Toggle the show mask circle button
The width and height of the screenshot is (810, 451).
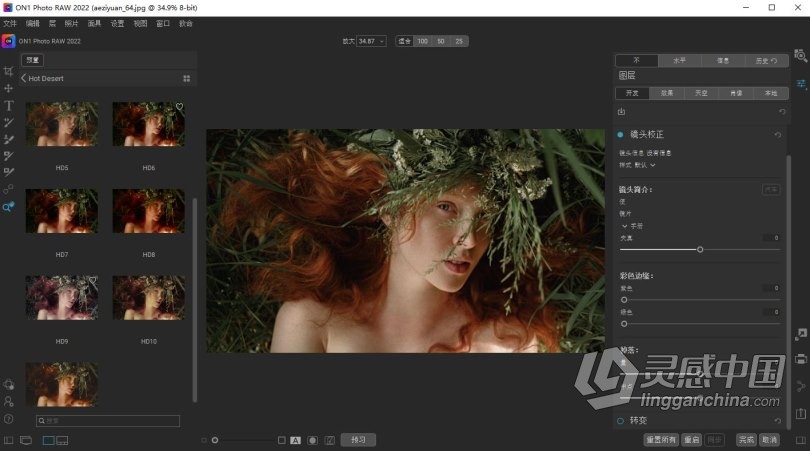313,440
